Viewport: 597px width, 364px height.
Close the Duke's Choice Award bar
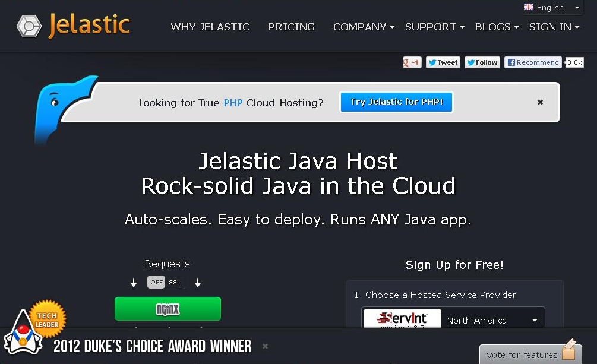(x=266, y=346)
